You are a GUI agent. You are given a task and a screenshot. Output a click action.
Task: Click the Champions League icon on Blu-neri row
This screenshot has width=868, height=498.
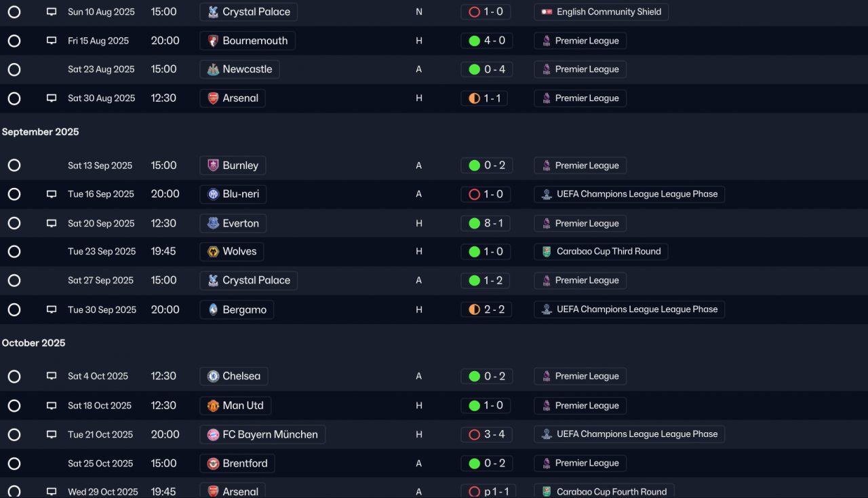click(547, 194)
